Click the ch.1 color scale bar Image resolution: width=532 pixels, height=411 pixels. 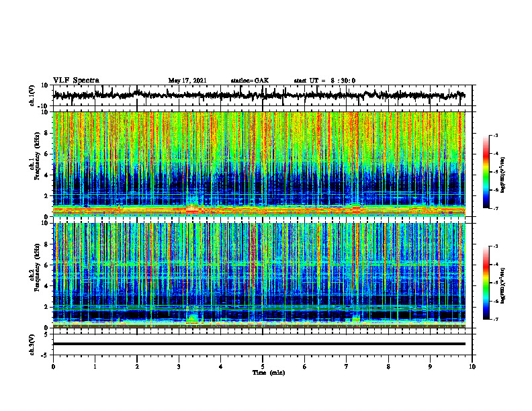tap(486, 172)
